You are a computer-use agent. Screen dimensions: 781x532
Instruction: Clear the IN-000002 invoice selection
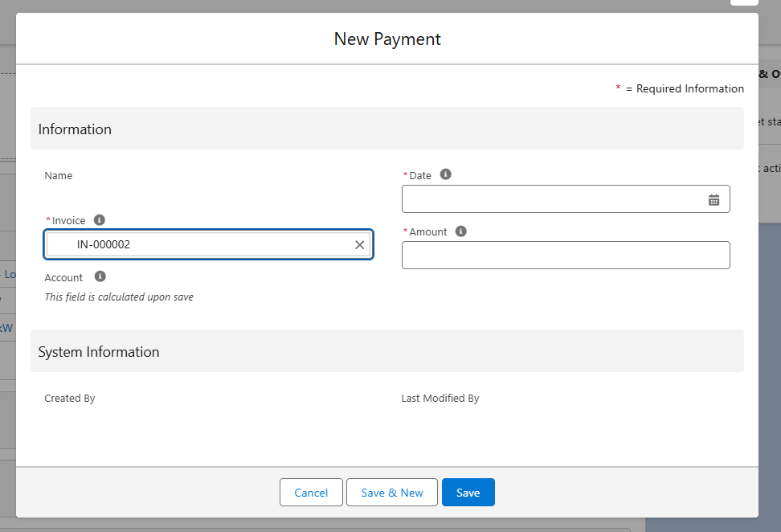pyautogui.click(x=359, y=245)
